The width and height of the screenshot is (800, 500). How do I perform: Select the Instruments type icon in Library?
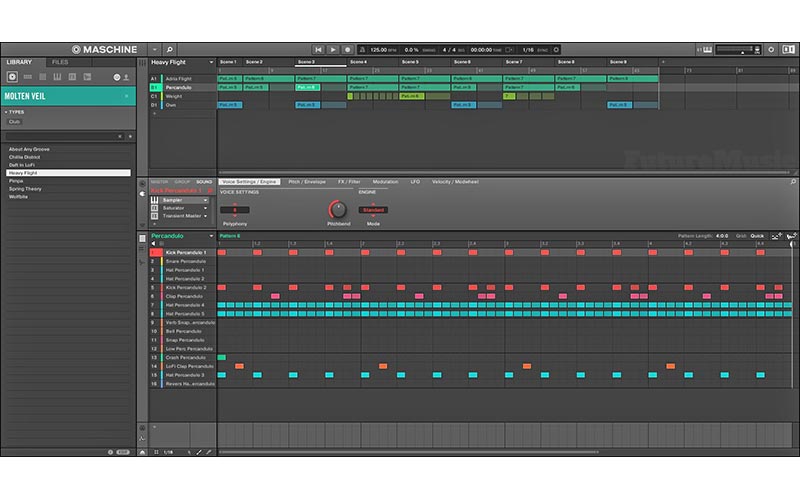(57, 77)
